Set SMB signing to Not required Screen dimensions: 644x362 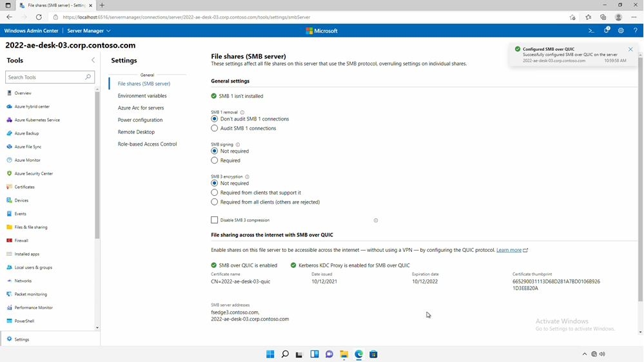(215, 151)
